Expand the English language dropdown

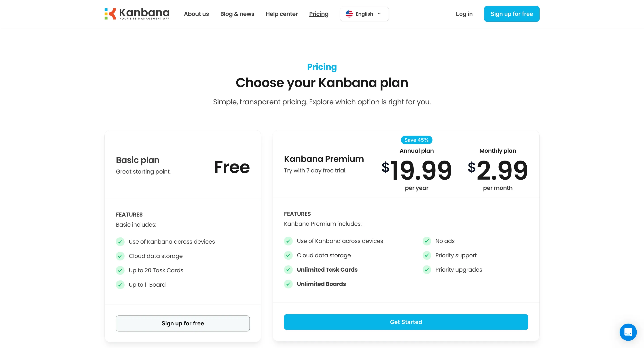point(364,14)
